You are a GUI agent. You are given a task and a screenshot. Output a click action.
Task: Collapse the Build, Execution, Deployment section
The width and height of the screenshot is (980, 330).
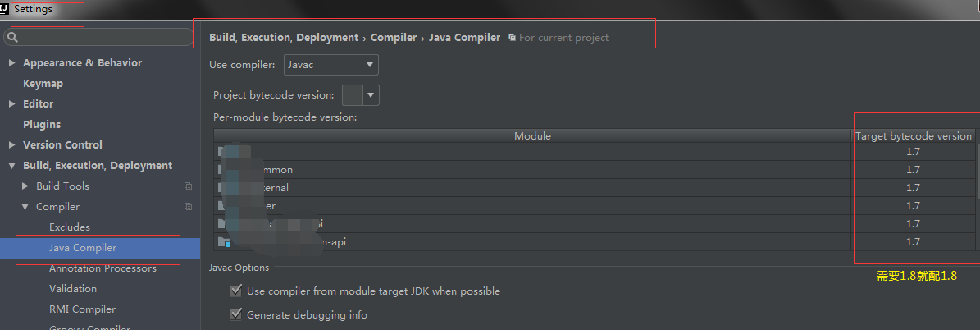pyautogui.click(x=11, y=166)
